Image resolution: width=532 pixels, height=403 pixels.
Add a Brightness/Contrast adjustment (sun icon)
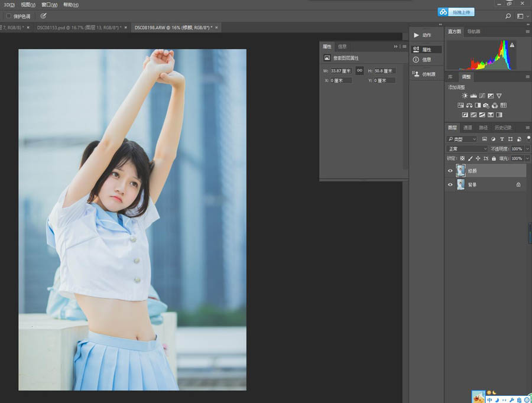click(465, 96)
